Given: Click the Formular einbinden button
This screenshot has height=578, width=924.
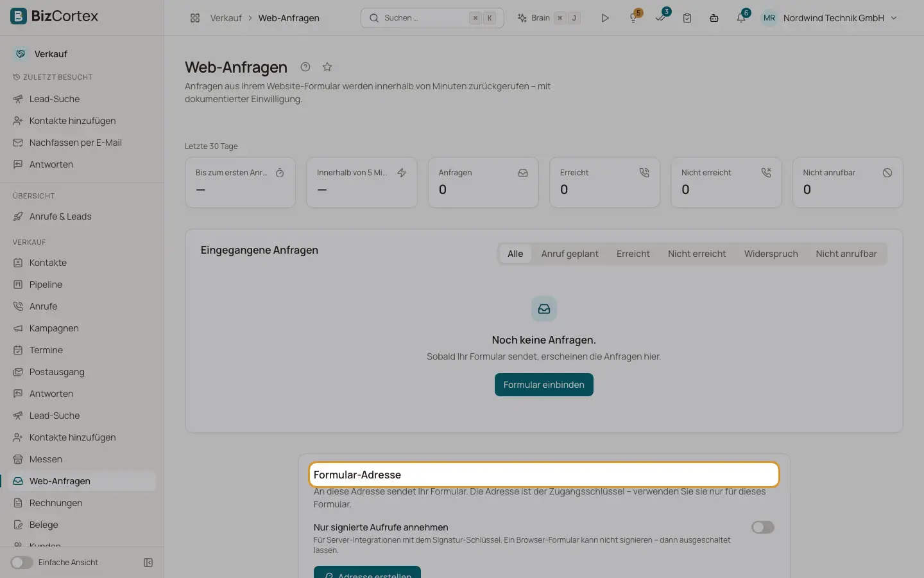Looking at the screenshot, I should pyautogui.click(x=544, y=385).
